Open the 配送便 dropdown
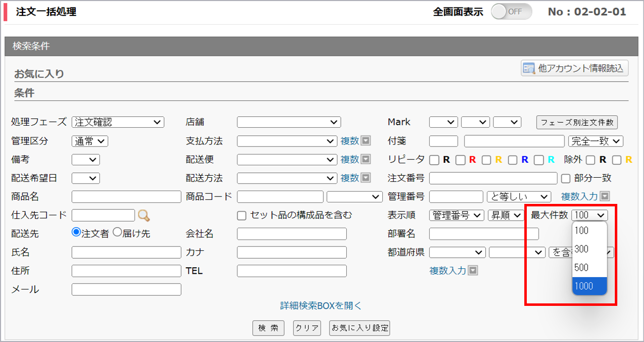Image resolution: width=644 pixels, height=342 pixels. [x=287, y=159]
